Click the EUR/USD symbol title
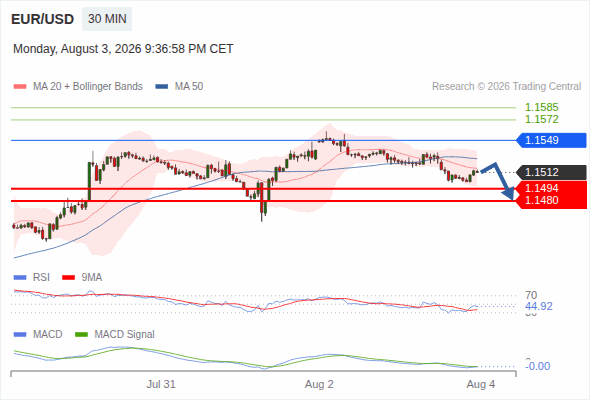The height and width of the screenshot is (400, 590). coord(43,19)
